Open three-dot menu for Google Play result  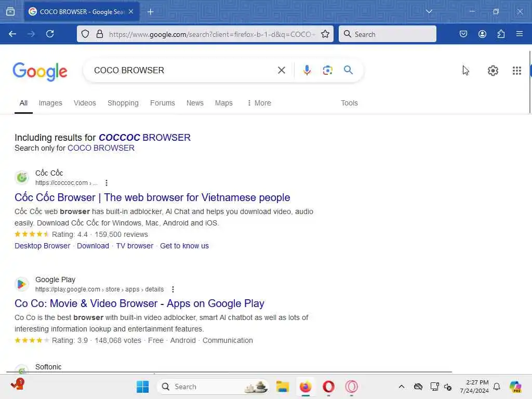point(173,289)
